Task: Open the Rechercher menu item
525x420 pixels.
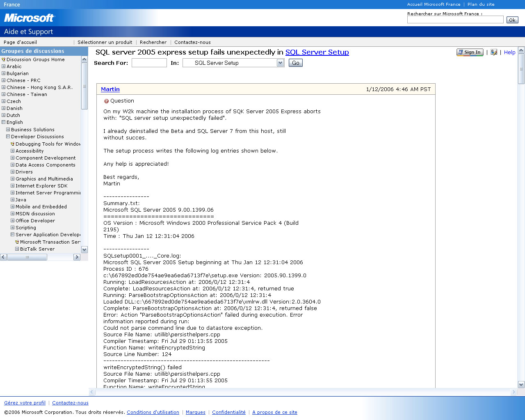Action: pyautogui.click(x=153, y=42)
